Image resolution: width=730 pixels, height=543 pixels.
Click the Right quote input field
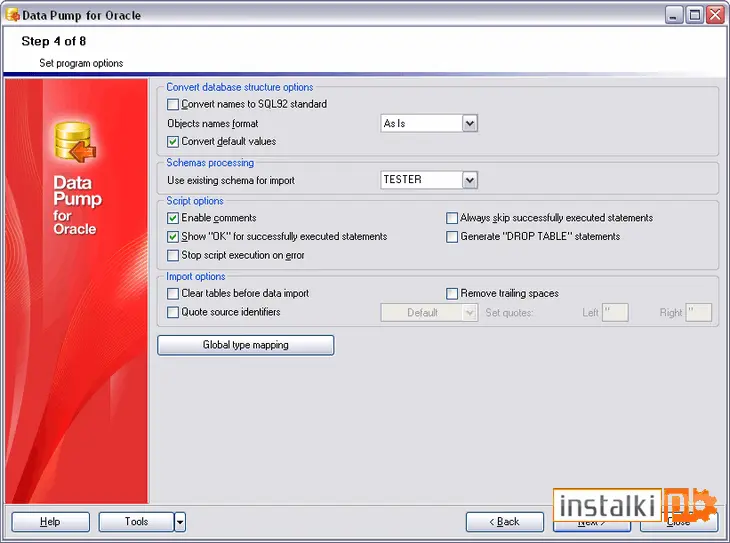[x=699, y=312]
